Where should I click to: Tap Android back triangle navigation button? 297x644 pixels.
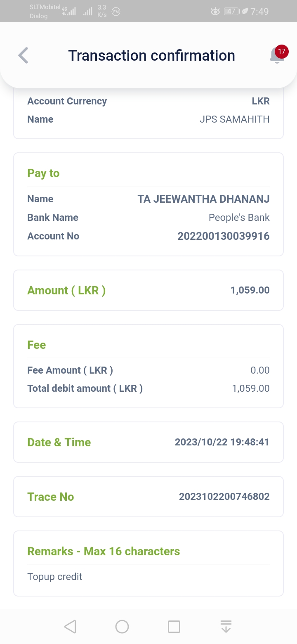[70, 626]
